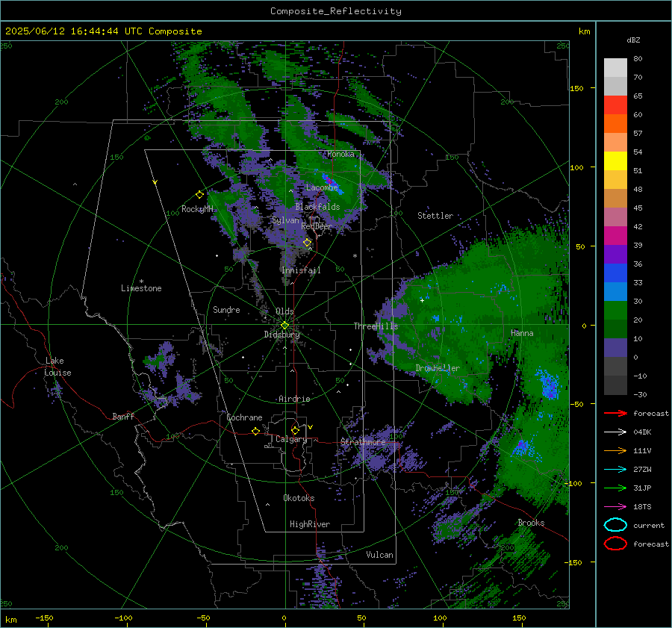Click the Vulcan town label
Viewport: 672px width, 628px height.
(379, 555)
